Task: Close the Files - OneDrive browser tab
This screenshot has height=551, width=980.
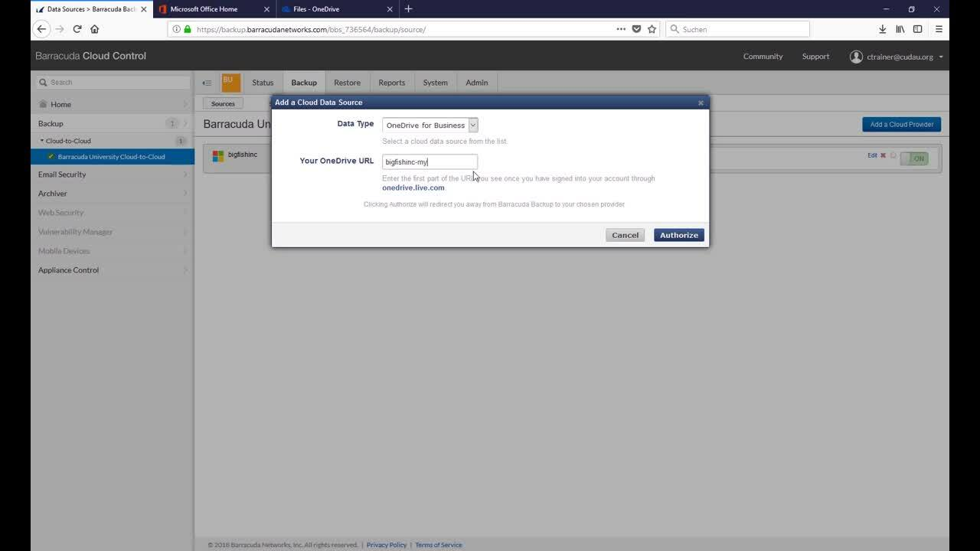Action: pos(390,9)
